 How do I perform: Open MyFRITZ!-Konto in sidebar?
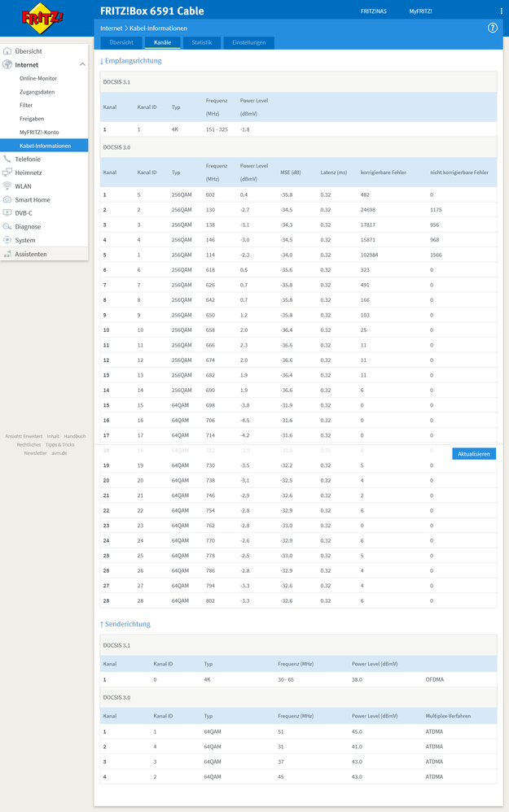coord(39,132)
